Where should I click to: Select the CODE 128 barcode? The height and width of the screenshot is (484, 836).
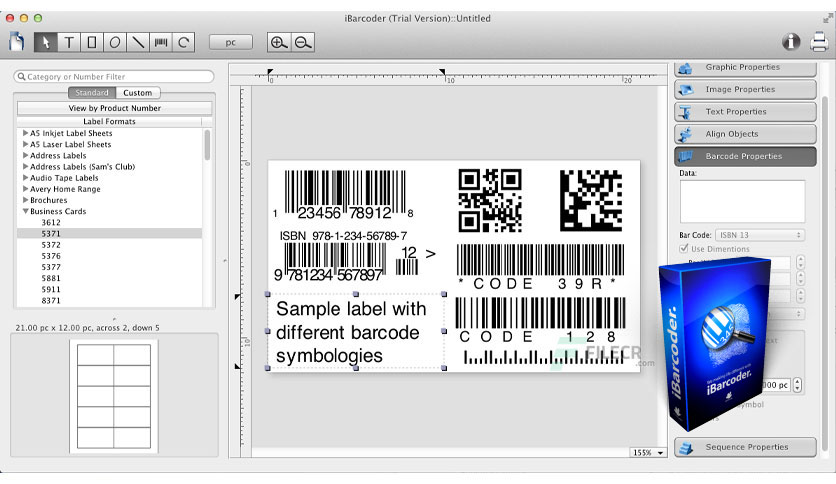(540, 320)
